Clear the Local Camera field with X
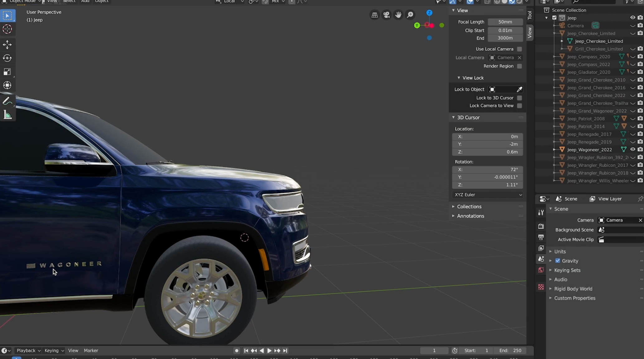 pyautogui.click(x=519, y=58)
